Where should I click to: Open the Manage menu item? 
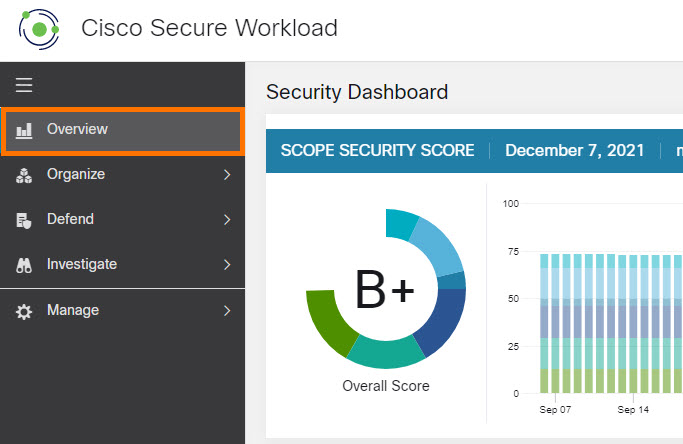pos(122,310)
